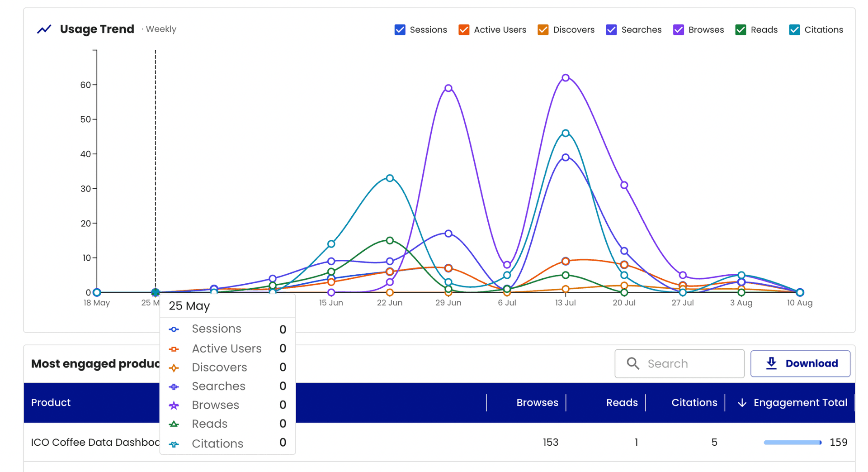The width and height of the screenshot is (868, 472).
Task: Click the Usage Trend line-chart icon
Action: point(44,29)
